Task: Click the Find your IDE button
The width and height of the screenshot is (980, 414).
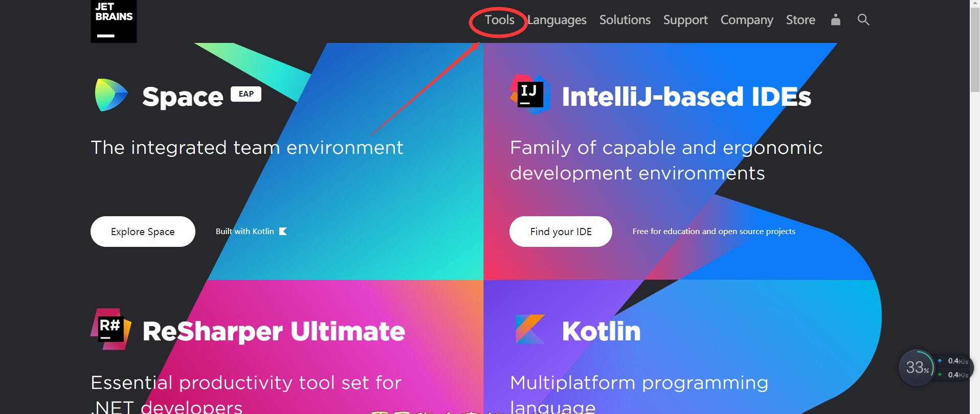Action: point(561,232)
